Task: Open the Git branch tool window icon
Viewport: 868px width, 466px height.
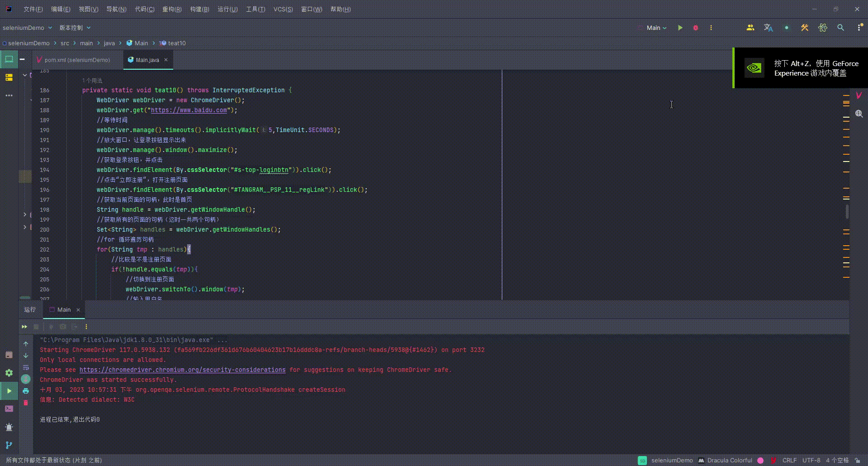Action: coord(9,445)
